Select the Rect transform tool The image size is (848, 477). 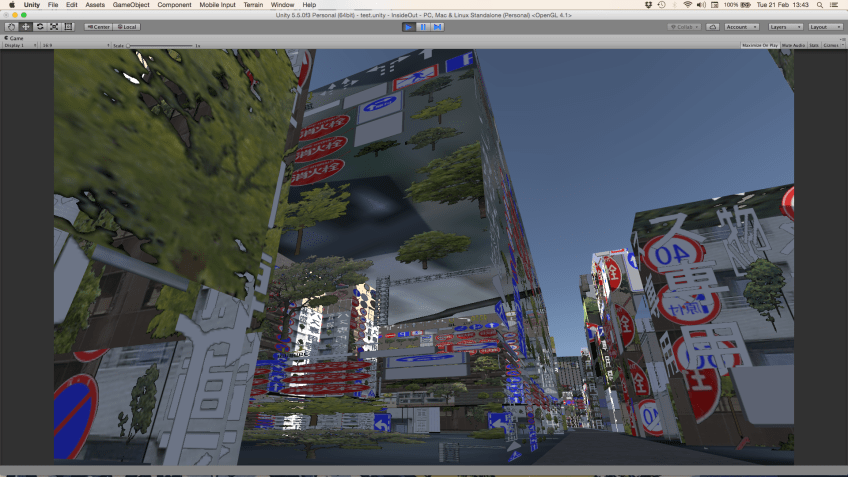[68, 27]
